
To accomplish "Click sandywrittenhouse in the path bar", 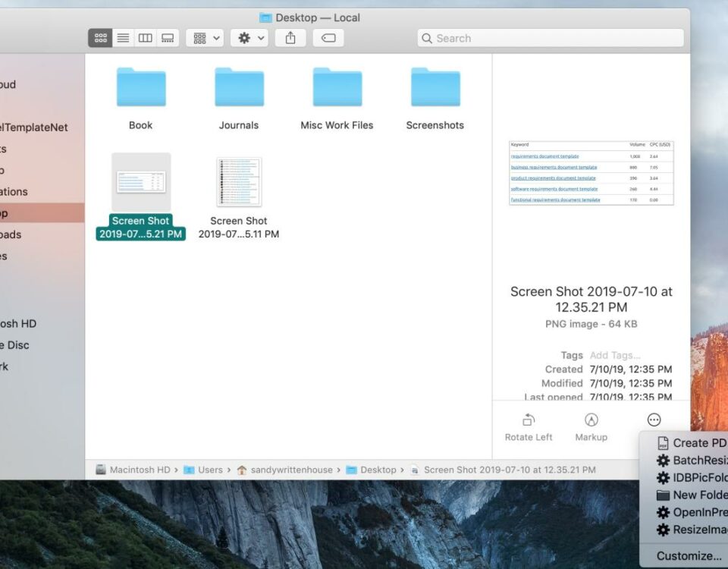I will pyautogui.click(x=284, y=470).
